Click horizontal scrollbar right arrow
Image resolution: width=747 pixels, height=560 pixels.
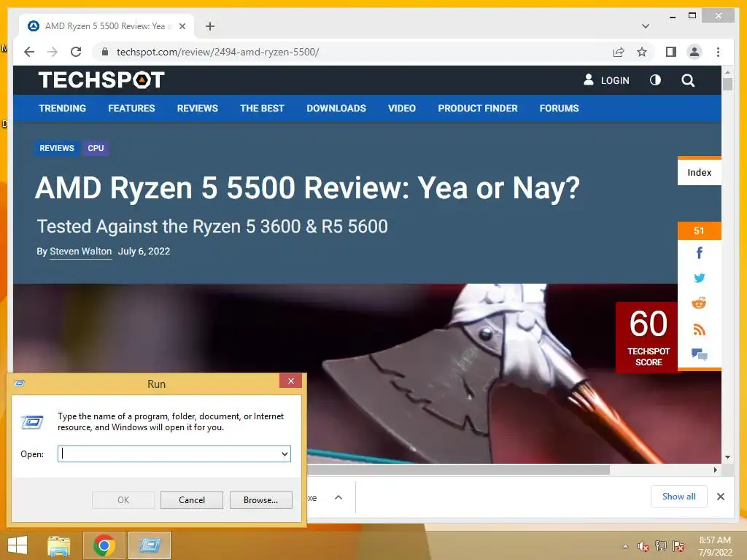(715, 470)
